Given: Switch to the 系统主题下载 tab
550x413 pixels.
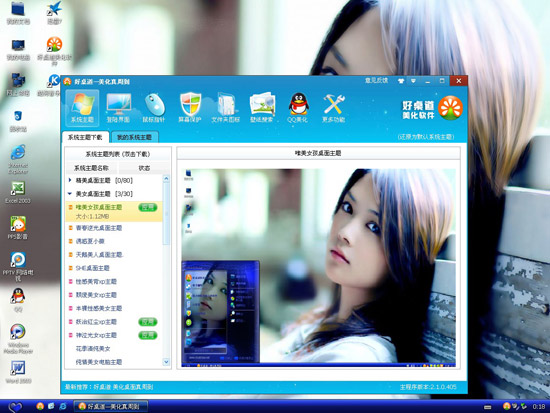Looking at the screenshot, I should coord(85,137).
